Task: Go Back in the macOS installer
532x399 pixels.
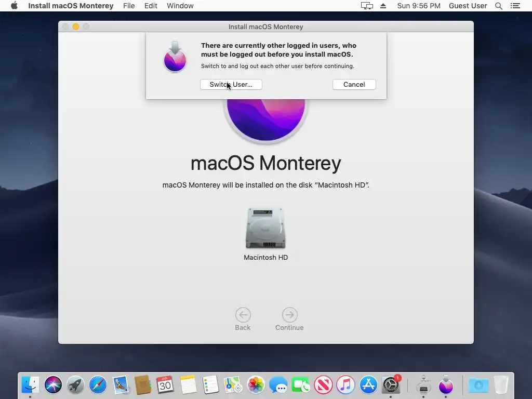Action: pos(243,319)
